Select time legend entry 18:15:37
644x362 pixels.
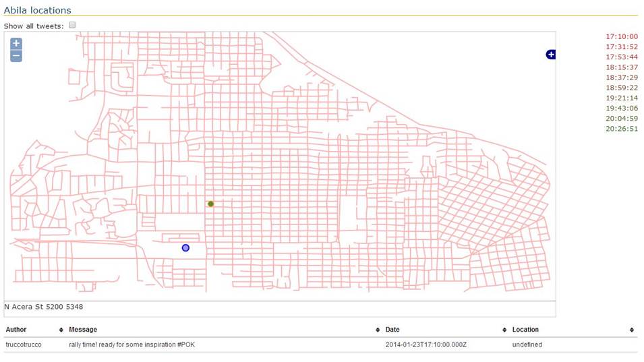pos(622,67)
